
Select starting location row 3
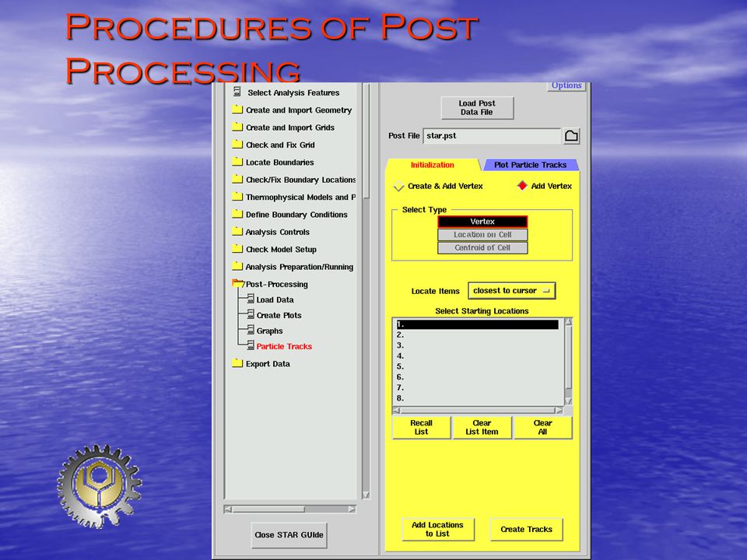pos(477,345)
